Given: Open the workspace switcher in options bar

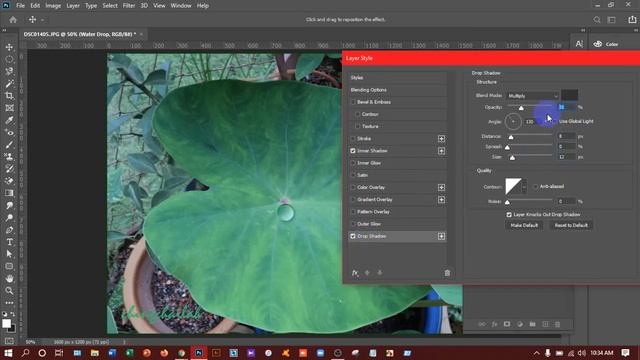Looking at the screenshot, I should (x=611, y=20).
